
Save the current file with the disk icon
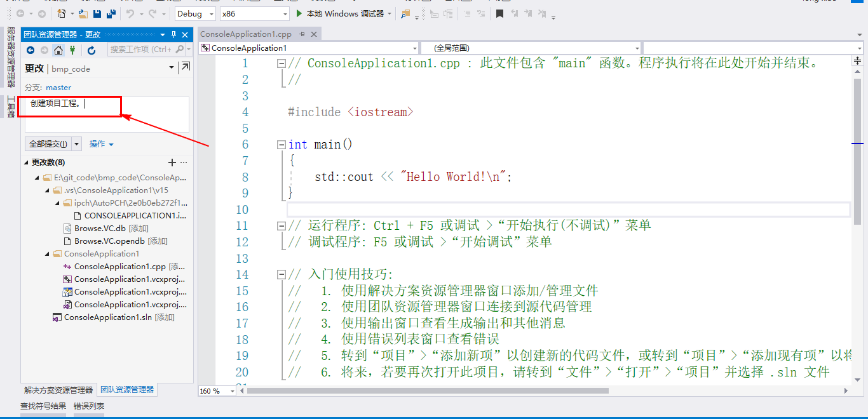click(97, 13)
